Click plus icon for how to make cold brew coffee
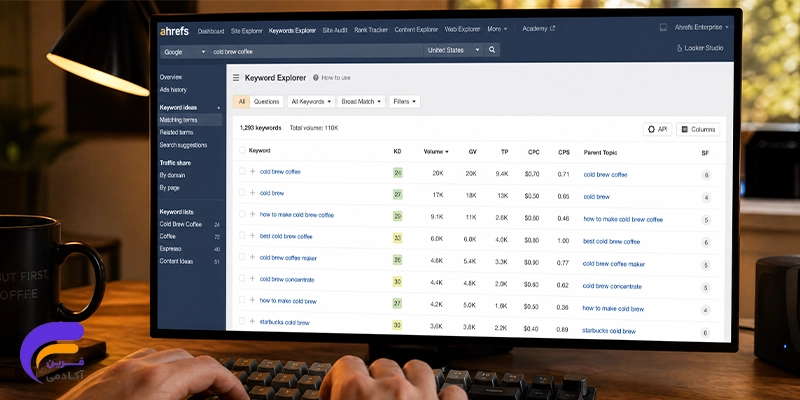800x400 pixels. point(253,214)
